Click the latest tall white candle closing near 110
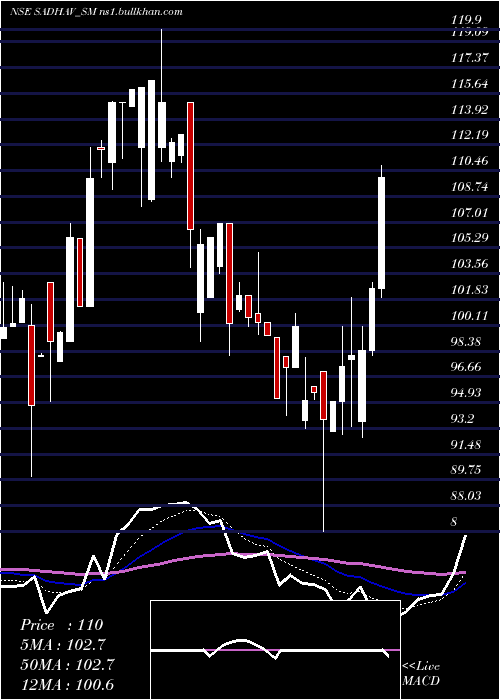The height and width of the screenshot is (700, 500). tap(382, 233)
